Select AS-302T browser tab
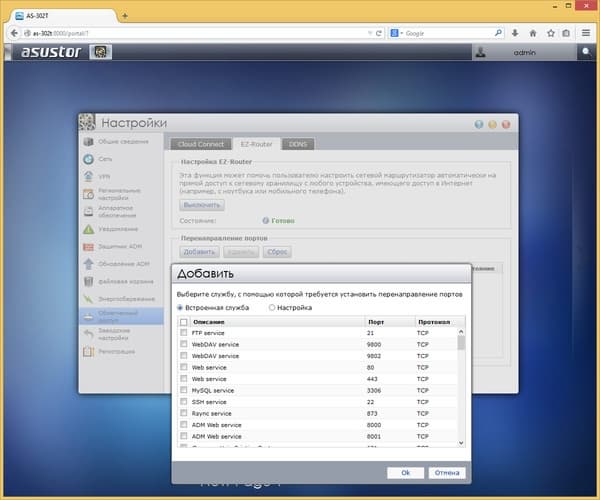The width and height of the screenshot is (600, 500). click(x=63, y=16)
